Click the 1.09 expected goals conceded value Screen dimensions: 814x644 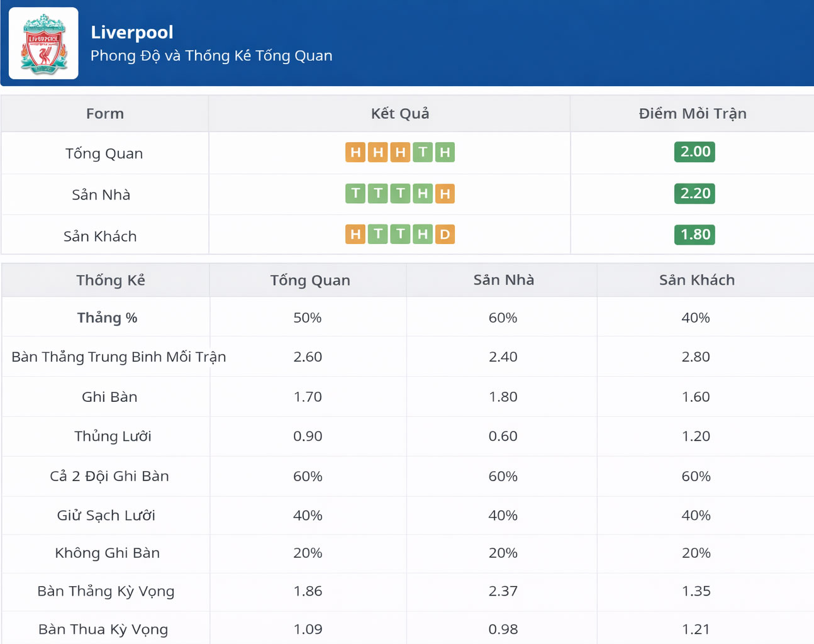tap(308, 630)
